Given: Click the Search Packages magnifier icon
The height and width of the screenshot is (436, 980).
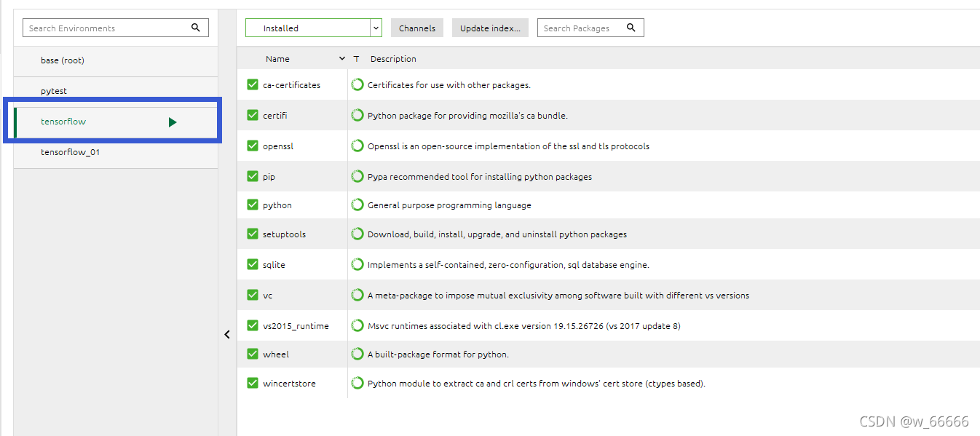Looking at the screenshot, I should coord(631,28).
